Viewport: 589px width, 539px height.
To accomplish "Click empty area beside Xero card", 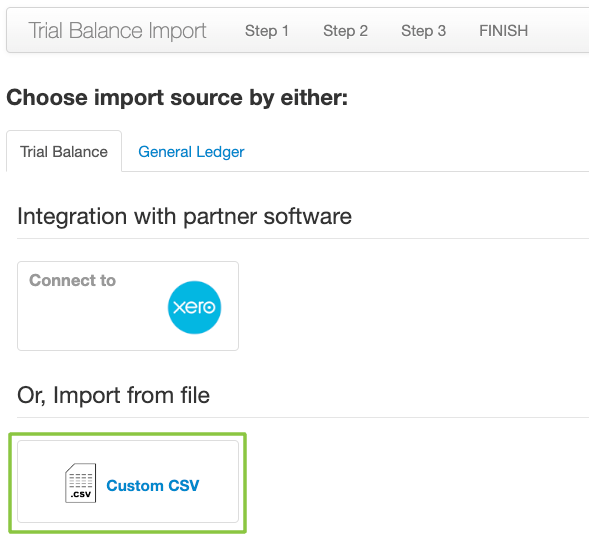I will pos(413,306).
